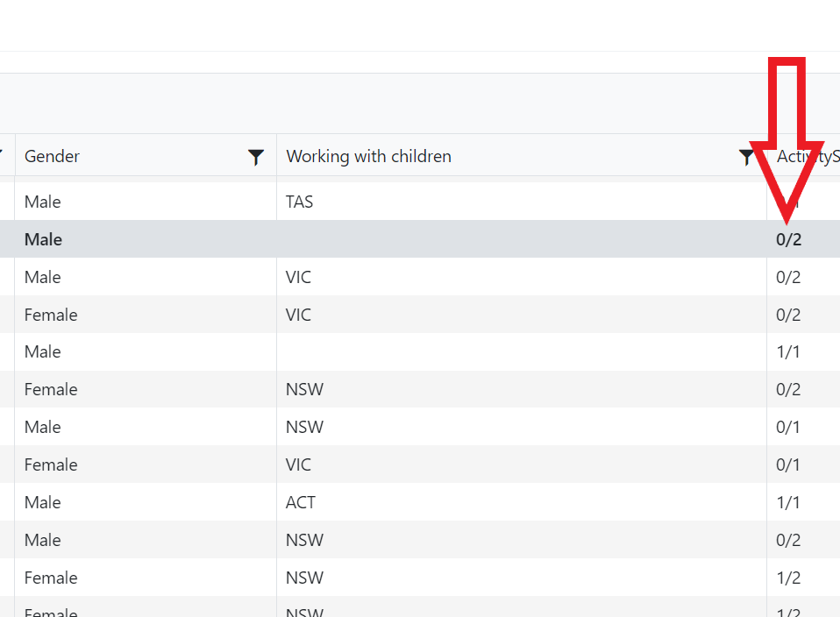The width and height of the screenshot is (840, 617).
Task: Select the bold Male cell in highlighted row
Action: (43, 239)
